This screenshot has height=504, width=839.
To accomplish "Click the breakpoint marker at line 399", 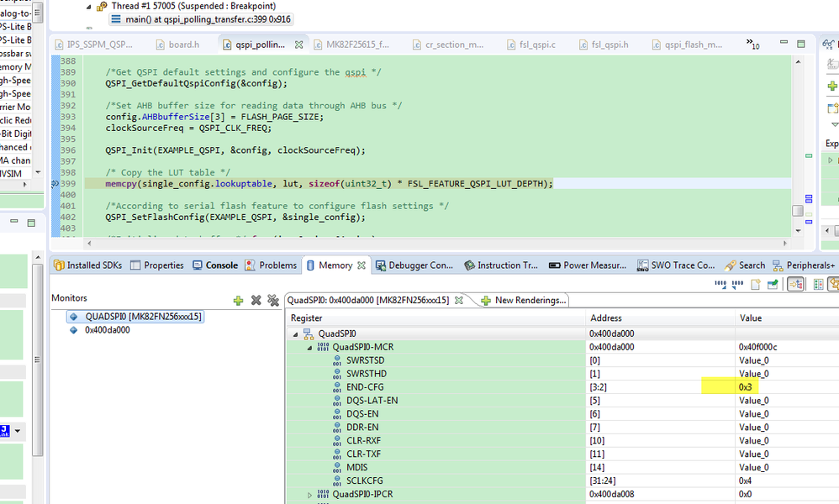I will point(55,184).
